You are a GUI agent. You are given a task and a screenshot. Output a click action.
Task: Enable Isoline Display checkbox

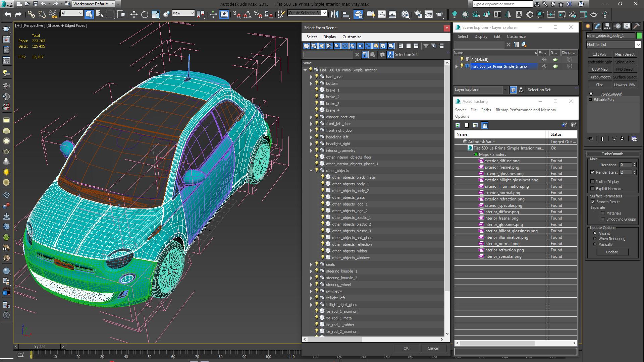coord(593,182)
